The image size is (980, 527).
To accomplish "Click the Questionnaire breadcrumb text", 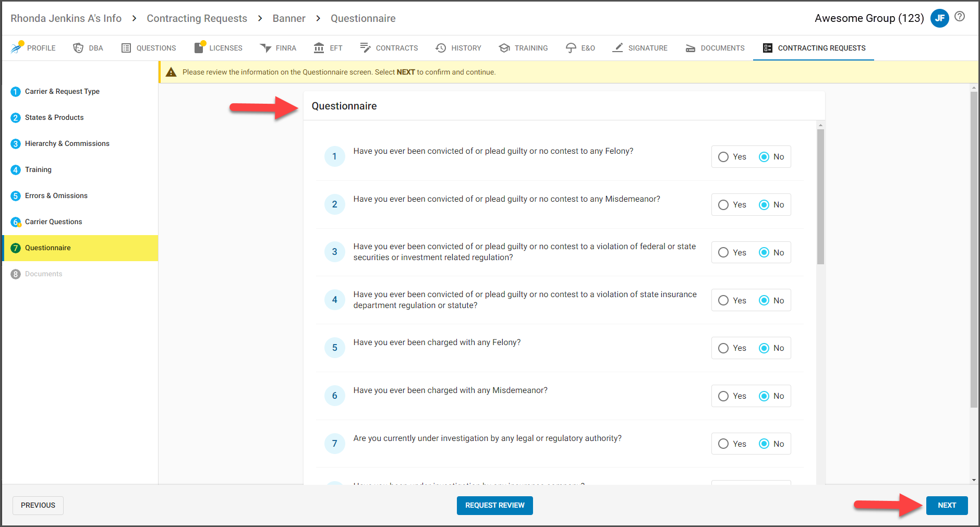I will [x=363, y=18].
